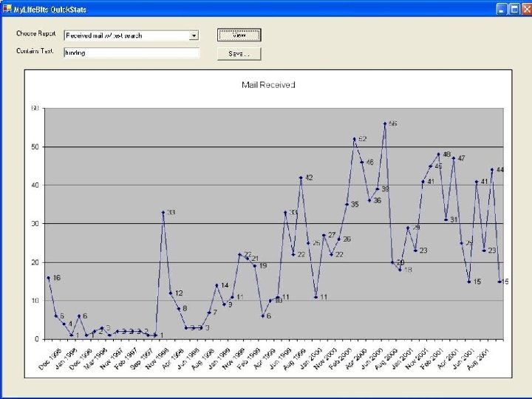Click the data point labeled 7
This screenshot has height=399, width=532.
pyautogui.click(x=209, y=312)
